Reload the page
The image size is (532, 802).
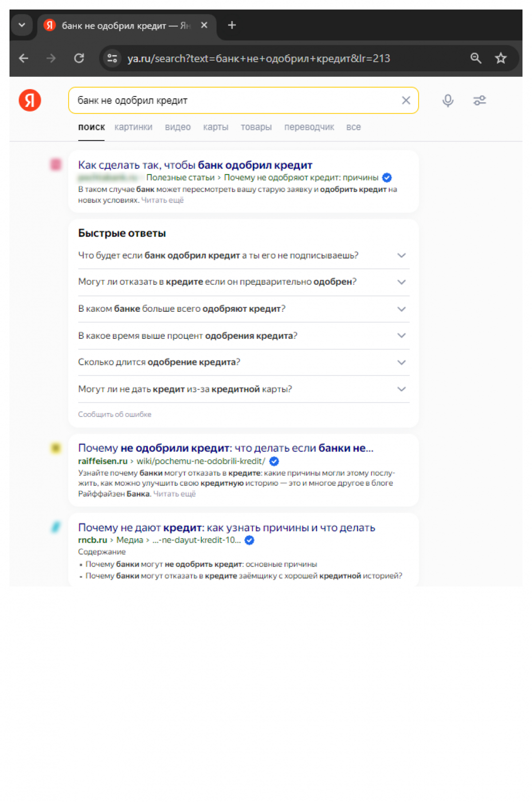pos(79,59)
